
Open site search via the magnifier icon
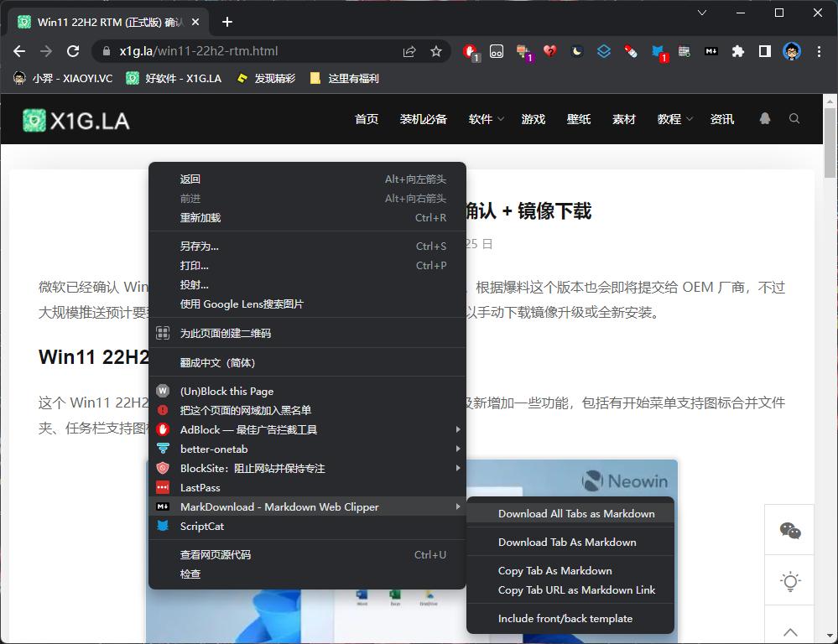point(794,119)
